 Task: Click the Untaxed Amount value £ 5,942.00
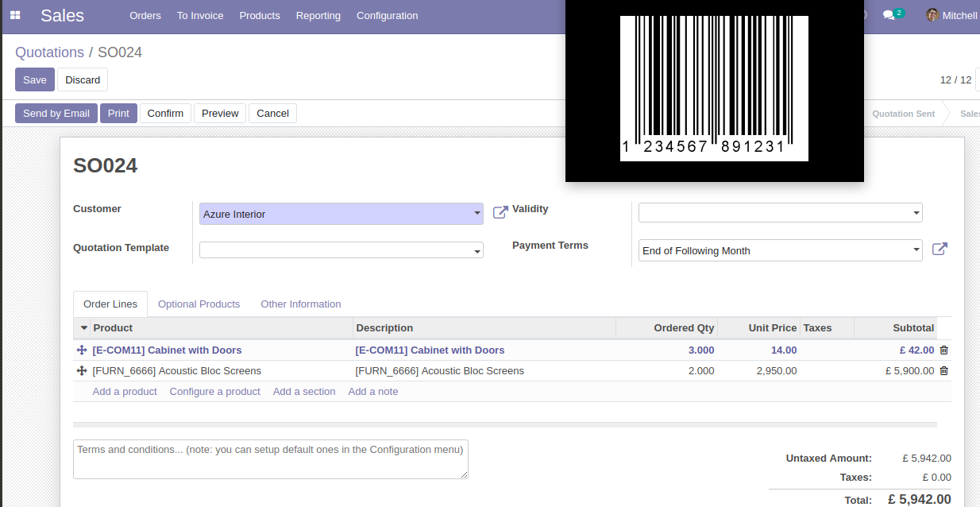tap(927, 459)
